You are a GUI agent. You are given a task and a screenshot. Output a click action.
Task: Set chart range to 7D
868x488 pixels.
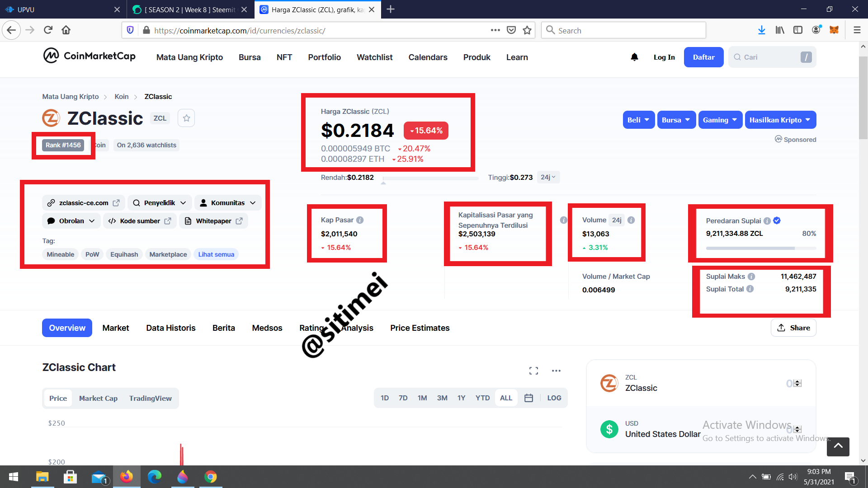(x=403, y=398)
